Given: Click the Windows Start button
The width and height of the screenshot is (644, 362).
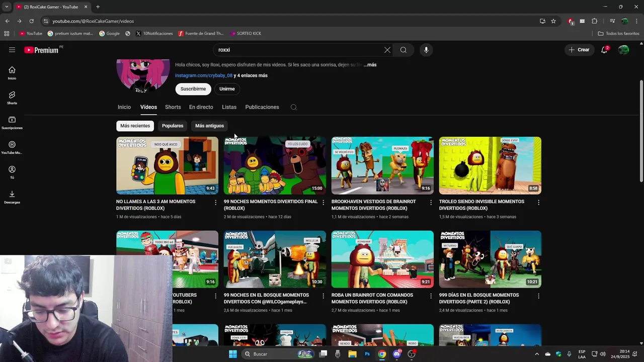Looking at the screenshot, I should [232, 354].
